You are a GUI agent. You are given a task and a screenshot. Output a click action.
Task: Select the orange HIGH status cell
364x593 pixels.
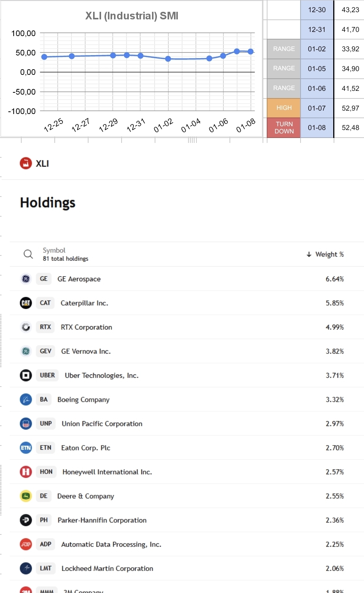tap(284, 108)
